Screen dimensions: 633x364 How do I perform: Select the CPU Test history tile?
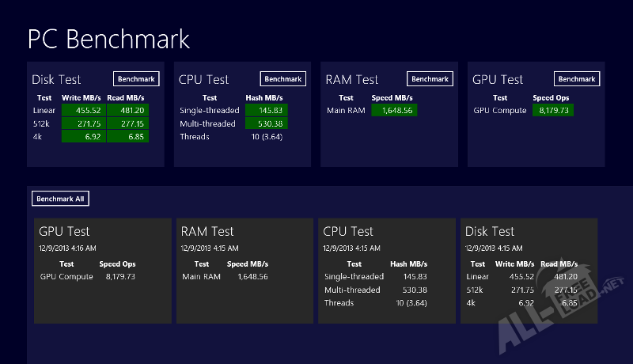point(387,271)
